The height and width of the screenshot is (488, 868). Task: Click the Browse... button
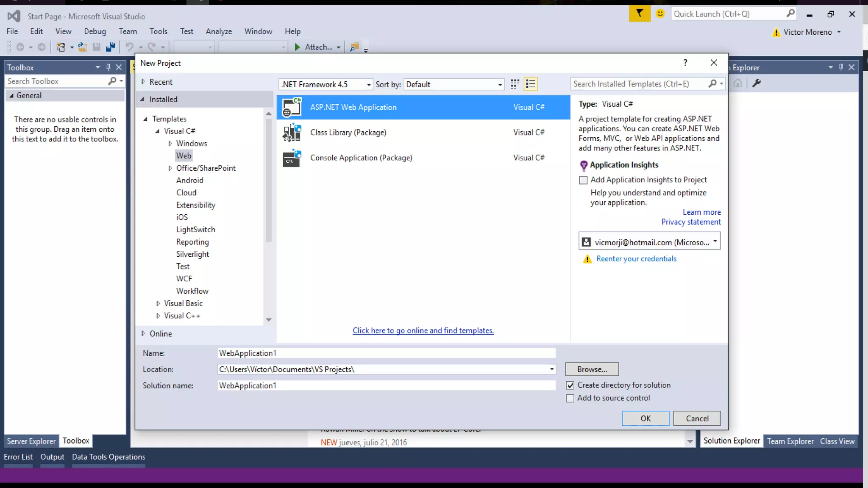click(592, 369)
